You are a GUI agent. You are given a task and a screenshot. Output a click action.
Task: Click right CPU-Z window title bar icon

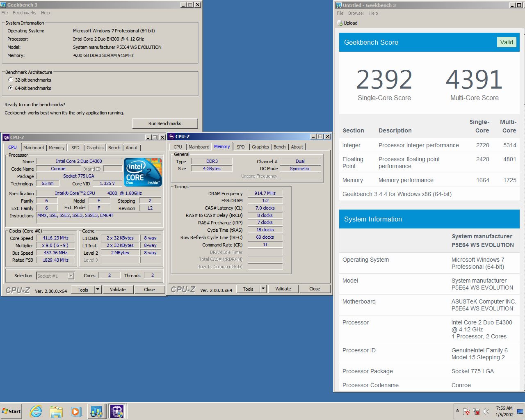(x=171, y=137)
